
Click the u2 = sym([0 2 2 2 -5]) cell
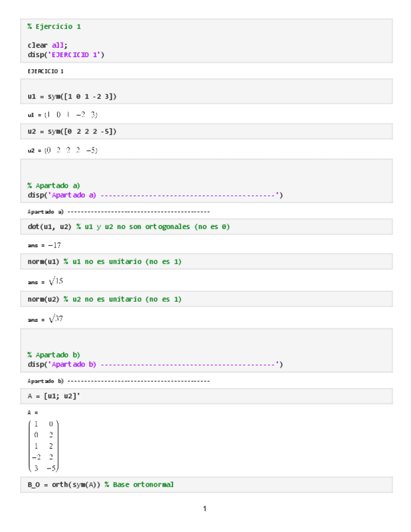coord(72,132)
